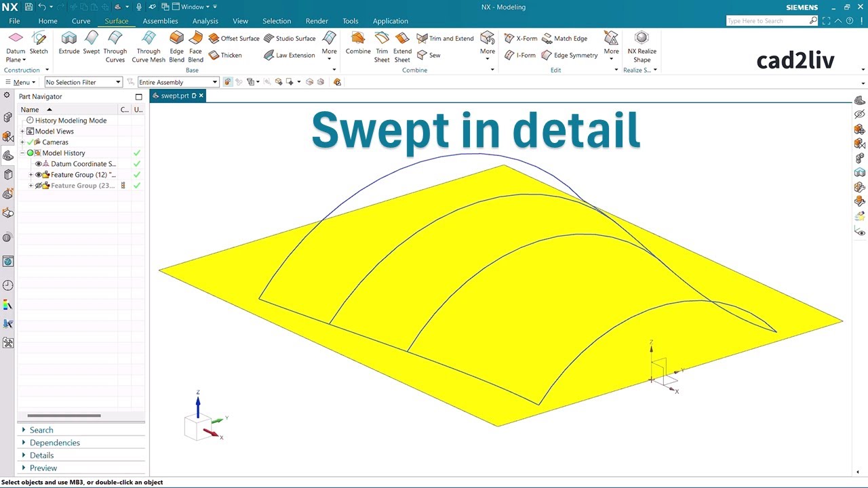This screenshot has height=488, width=868.
Task: Maximize the Part Navigator panel checkbox
Action: coord(139,97)
